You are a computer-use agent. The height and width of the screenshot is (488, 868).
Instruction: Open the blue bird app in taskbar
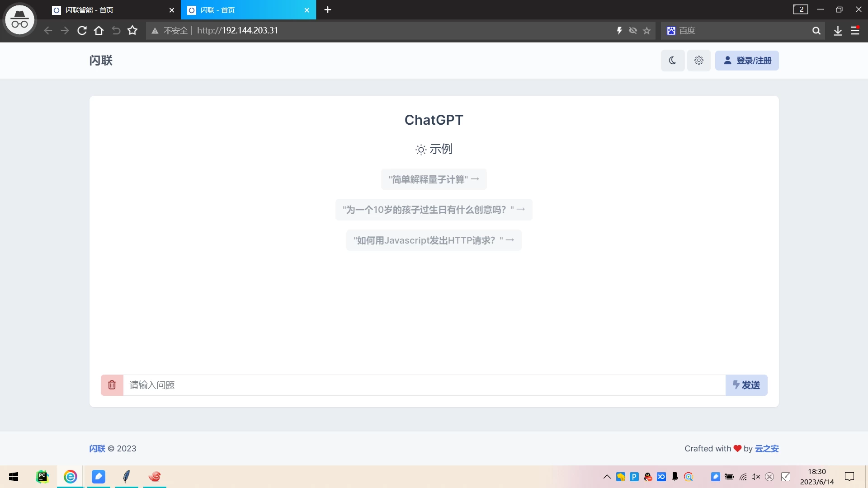click(99, 477)
